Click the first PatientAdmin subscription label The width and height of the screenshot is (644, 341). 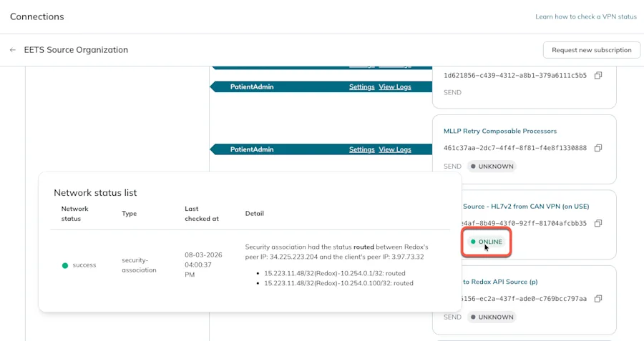252,87
